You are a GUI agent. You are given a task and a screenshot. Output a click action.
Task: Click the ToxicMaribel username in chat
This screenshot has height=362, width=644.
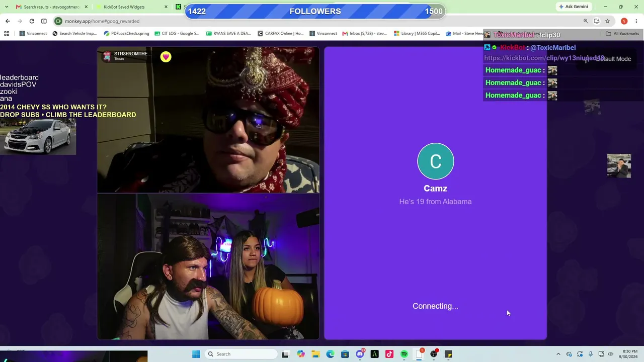coord(515,35)
